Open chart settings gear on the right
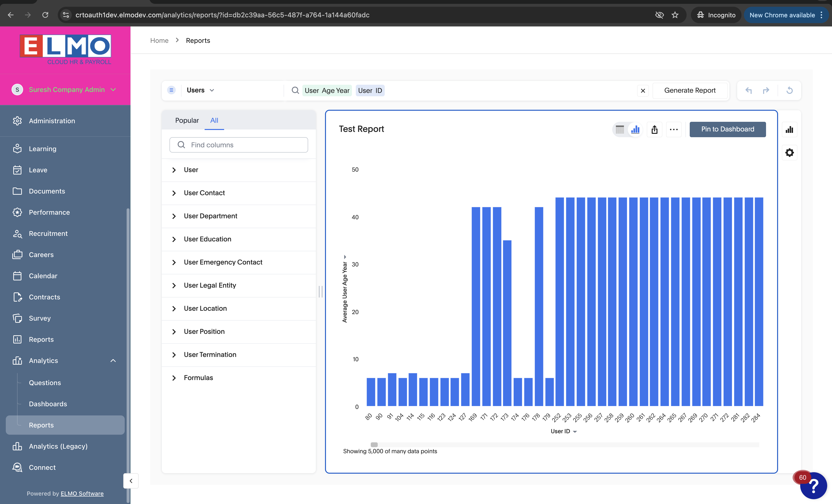 pos(789,153)
